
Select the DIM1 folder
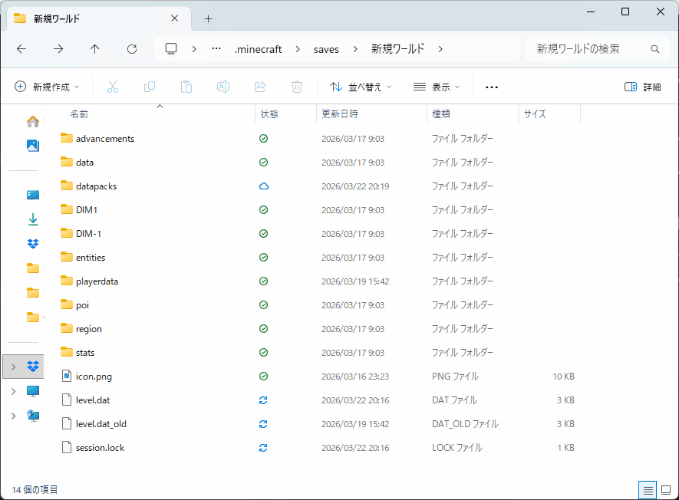pos(86,210)
